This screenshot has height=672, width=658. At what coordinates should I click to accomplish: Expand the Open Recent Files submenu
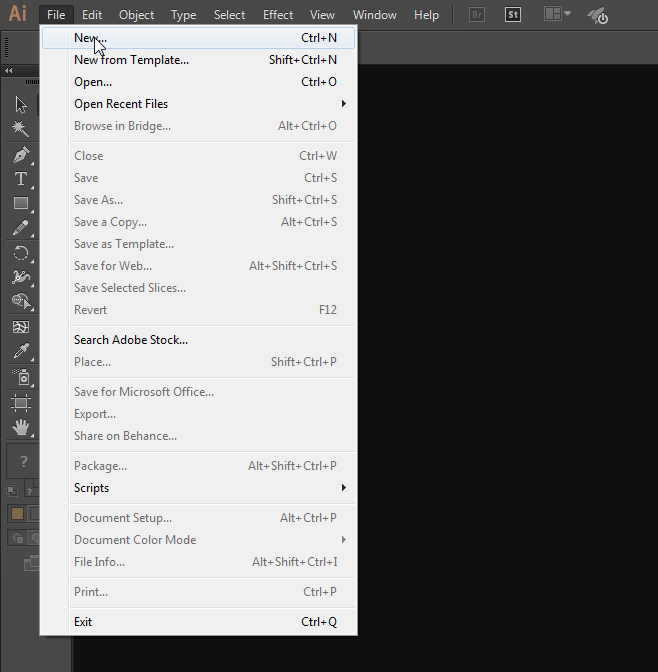click(198, 104)
